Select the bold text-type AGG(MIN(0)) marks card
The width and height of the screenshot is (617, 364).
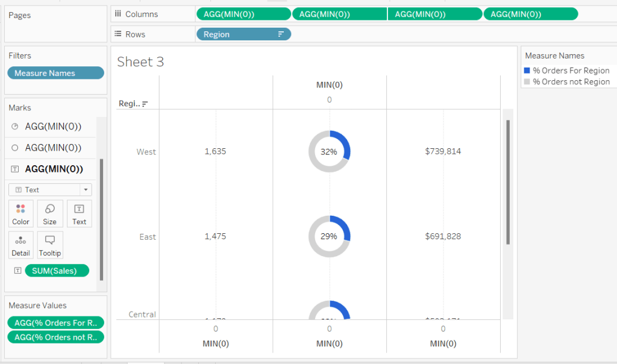pyautogui.click(x=53, y=169)
